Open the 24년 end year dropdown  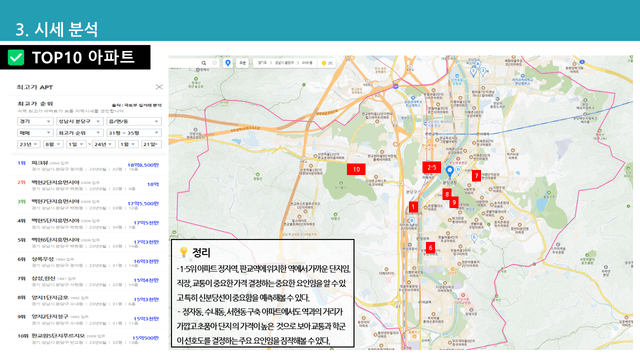104,144
